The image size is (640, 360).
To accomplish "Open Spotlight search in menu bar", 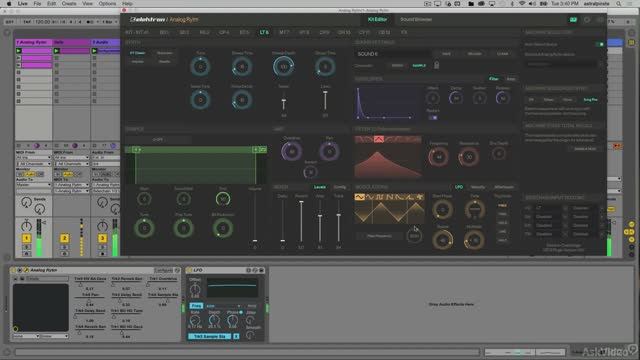I will pyautogui.click(x=619, y=4).
